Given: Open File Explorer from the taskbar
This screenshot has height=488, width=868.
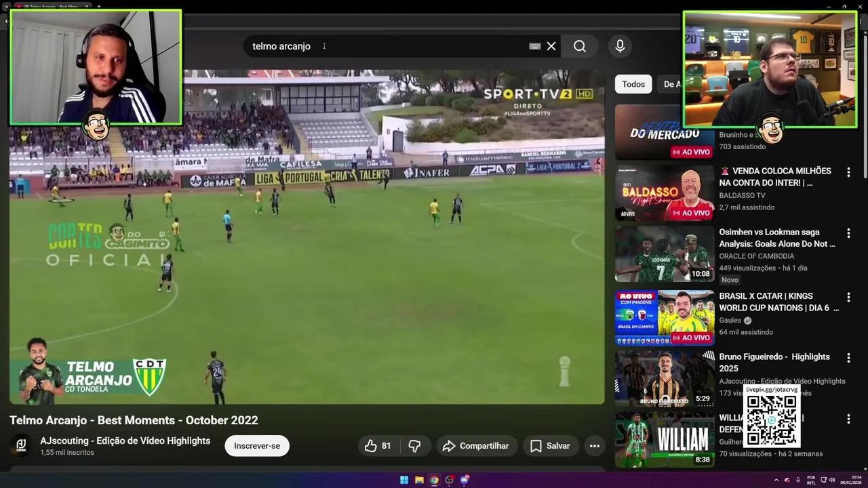Looking at the screenshot, I should coord(419,480).
